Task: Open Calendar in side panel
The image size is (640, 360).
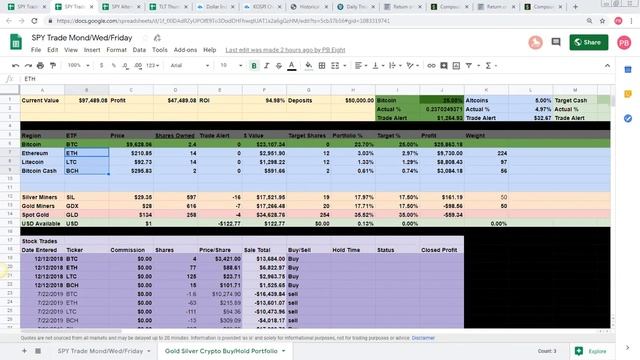Action: [628, 70]
